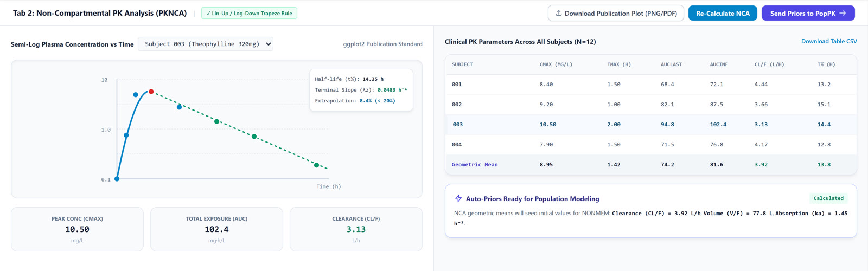Click the lightning bolt Auto-Priors icon
Screen dimensions: 868x271
coord(458,199)
